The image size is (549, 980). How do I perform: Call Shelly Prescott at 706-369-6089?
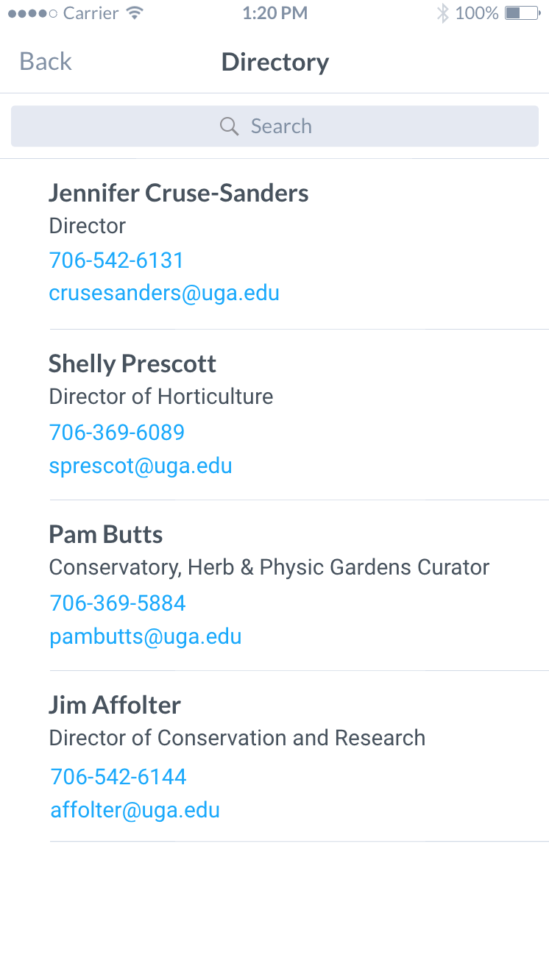(117, 432)
